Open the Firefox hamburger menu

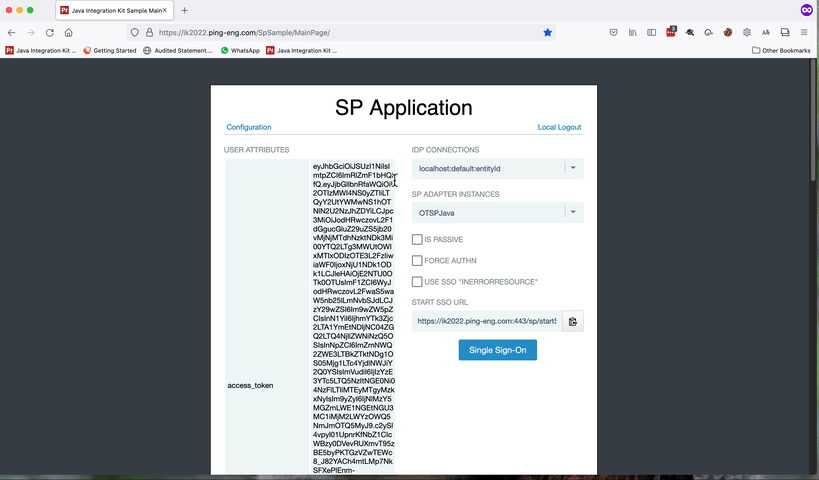(x=804, y=32)
